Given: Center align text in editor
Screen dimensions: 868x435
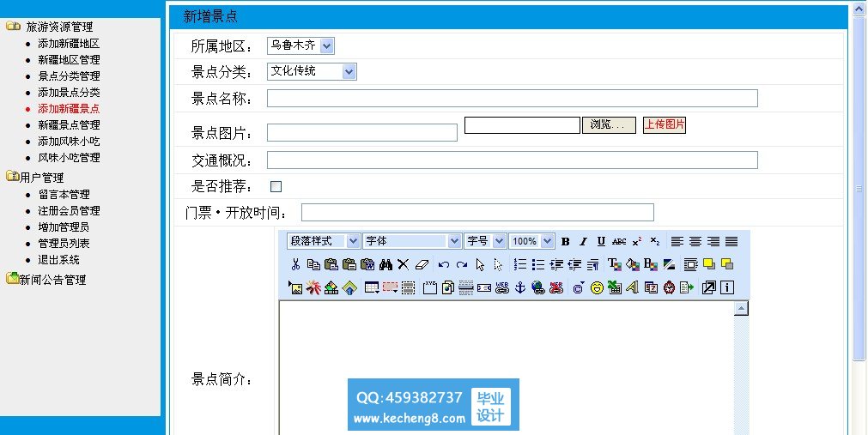Looking at the screenshot, I should pos(695,241).
